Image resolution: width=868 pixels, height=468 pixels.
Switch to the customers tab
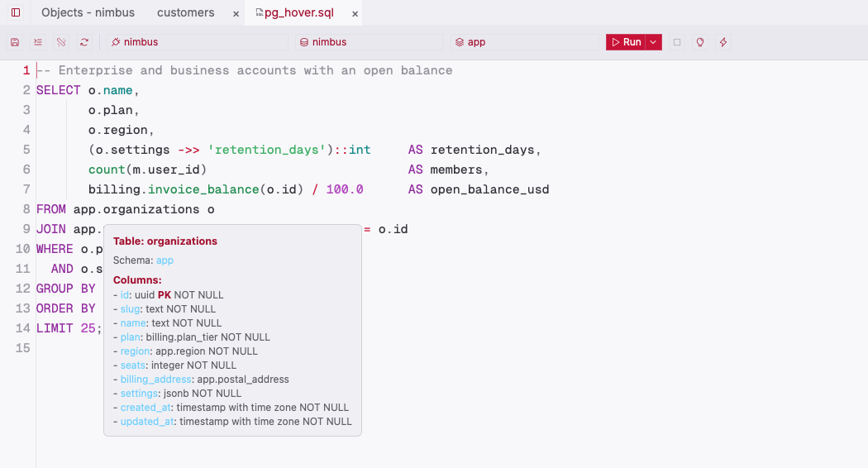[185, 12]
